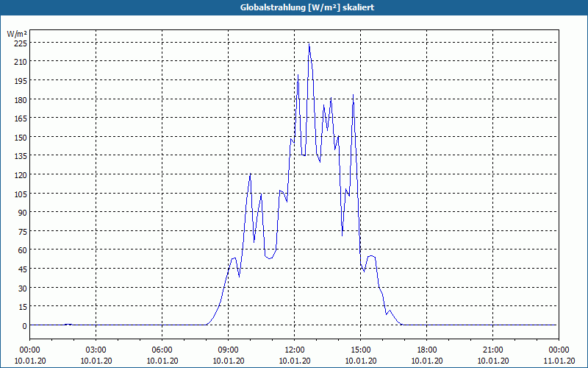Select the 15 y-axis value label
The height and width of the screenshot is (368, 588).
[x=23, y=307]
